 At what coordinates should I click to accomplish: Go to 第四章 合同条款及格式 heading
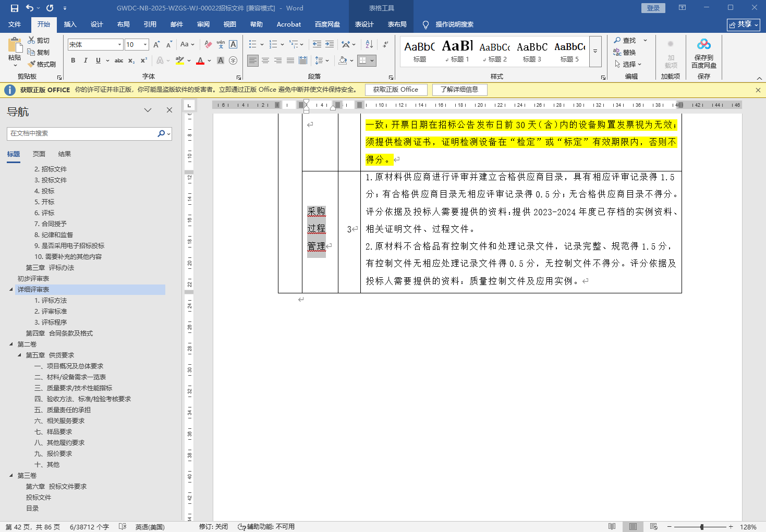(x=59, y=333)
